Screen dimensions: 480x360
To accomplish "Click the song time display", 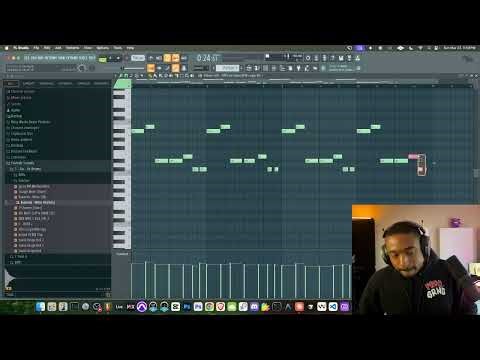I will tap(207, 58).
